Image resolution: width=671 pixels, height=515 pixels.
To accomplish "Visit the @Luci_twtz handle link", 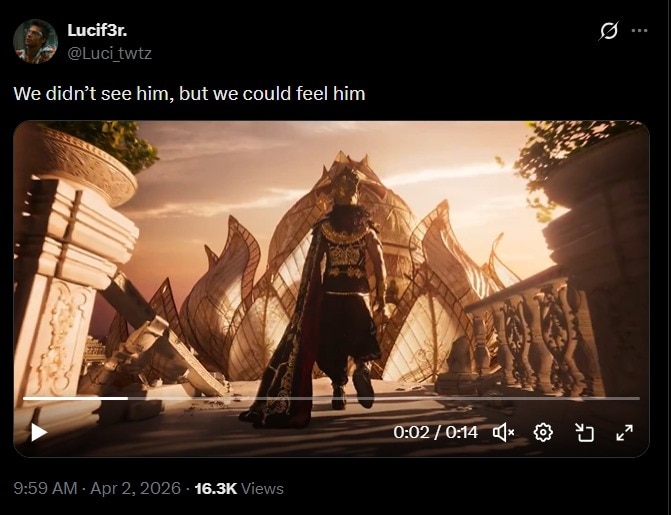I will (x=110, y=54).
